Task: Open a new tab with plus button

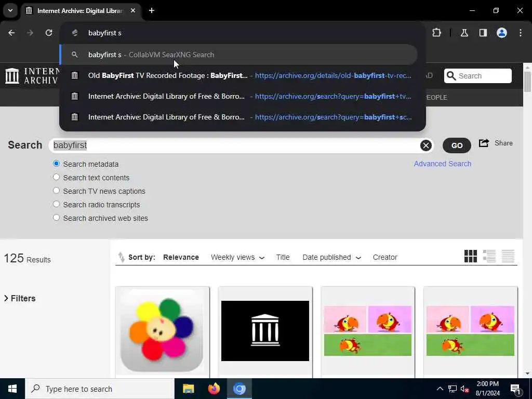Action: 152,10
